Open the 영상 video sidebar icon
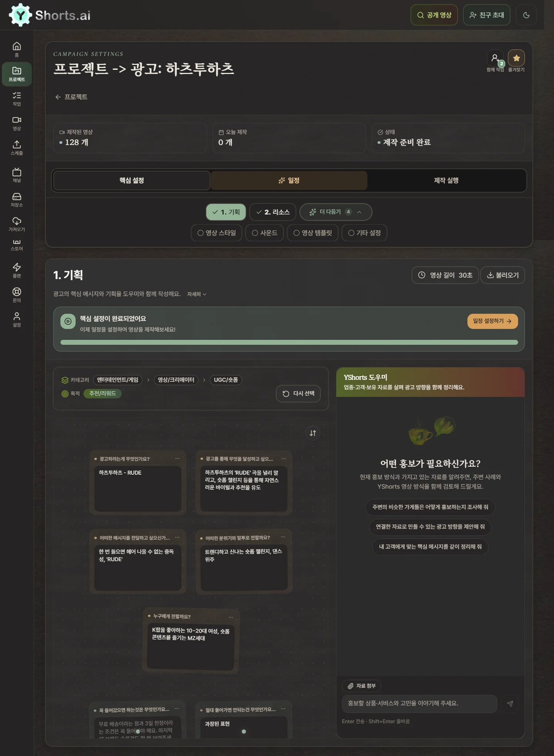The image size is (554, 756). (x=17, y=123)
